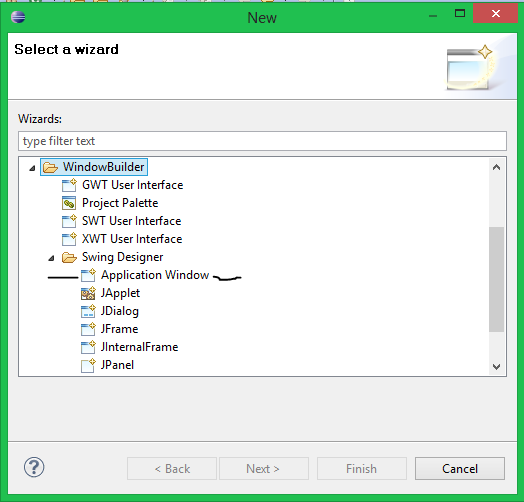Click the JFrame wizard icon

coord(89,330)
